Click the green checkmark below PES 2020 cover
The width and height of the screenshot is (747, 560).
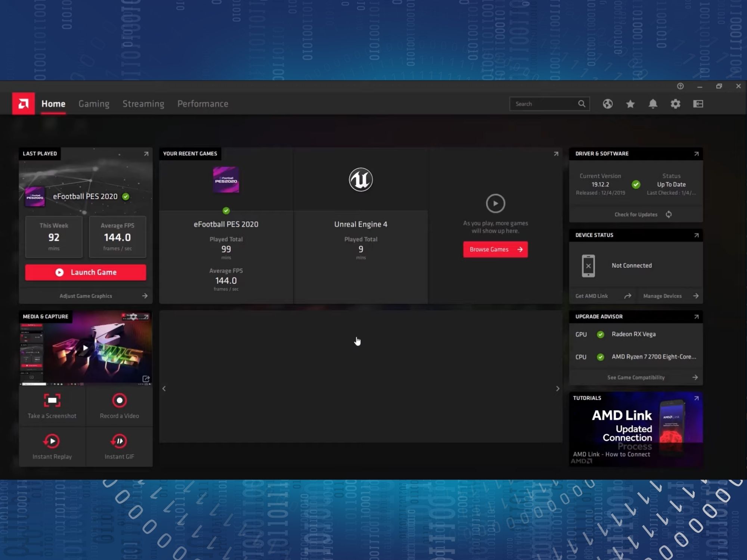(226, 211)
